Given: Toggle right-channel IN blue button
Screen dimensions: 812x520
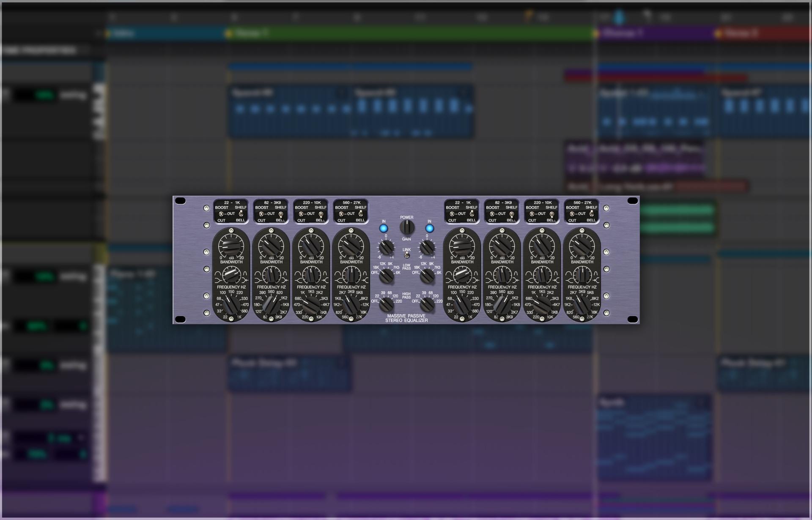Looking at the screenshot, I should (x=429, y=229).
